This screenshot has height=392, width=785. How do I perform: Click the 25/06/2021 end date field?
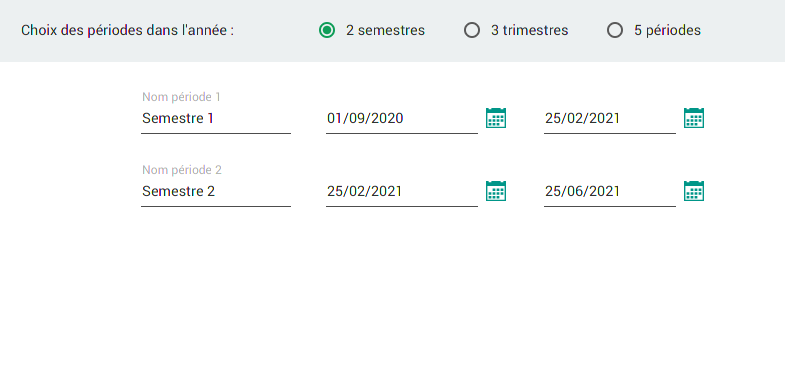(610, 192)
